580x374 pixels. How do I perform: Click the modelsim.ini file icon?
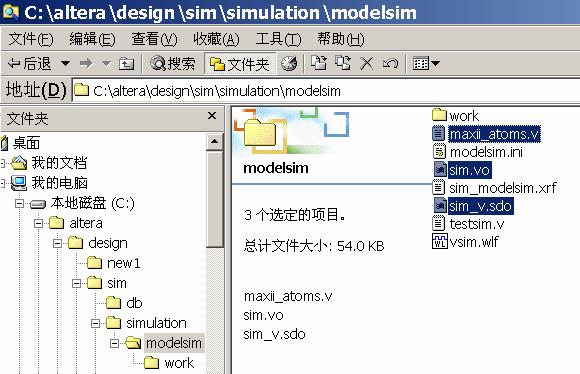[x=439, y=151]
